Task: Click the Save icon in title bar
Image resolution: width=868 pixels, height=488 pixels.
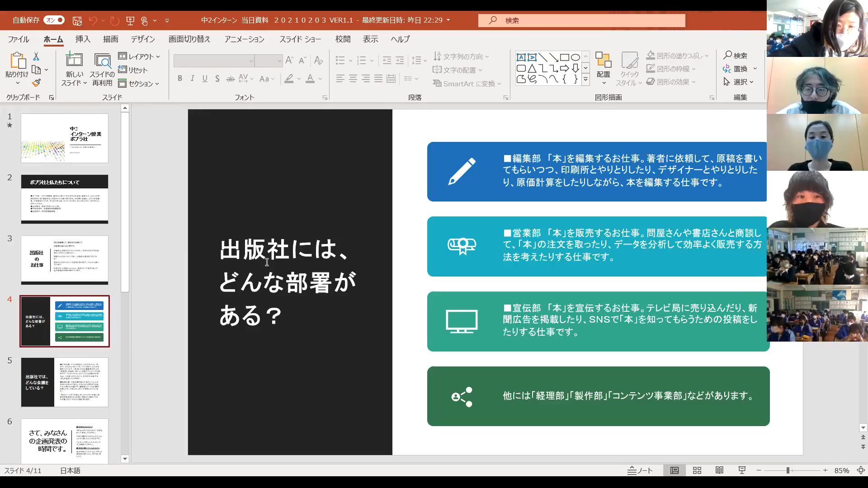Action: tap(77, 20)
